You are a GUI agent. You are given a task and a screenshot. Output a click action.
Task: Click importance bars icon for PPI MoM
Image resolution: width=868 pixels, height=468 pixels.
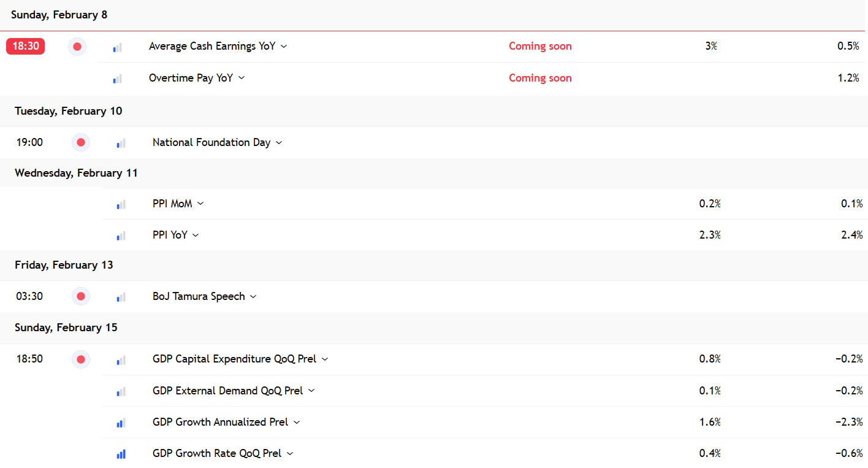pos(121,204)
